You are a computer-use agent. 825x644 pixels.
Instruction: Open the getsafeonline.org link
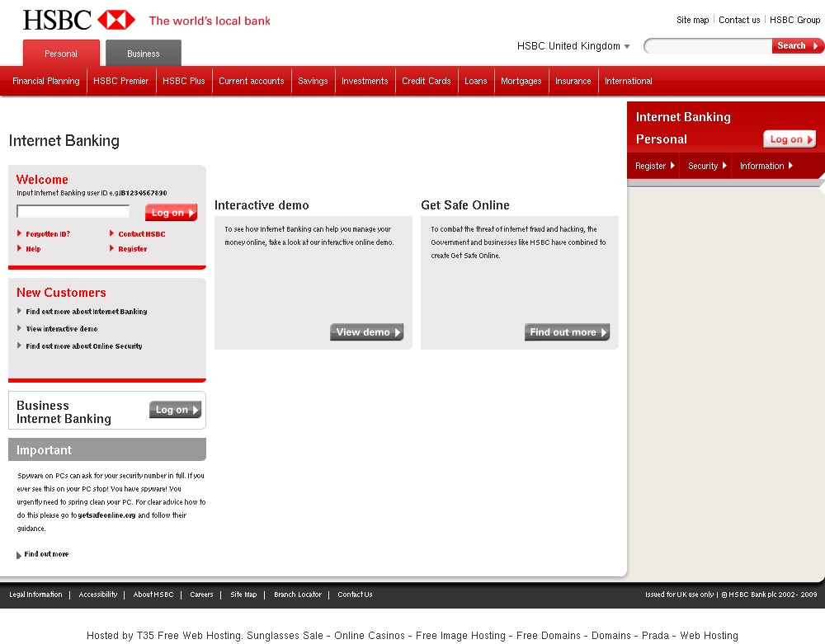tap(106, 515)
